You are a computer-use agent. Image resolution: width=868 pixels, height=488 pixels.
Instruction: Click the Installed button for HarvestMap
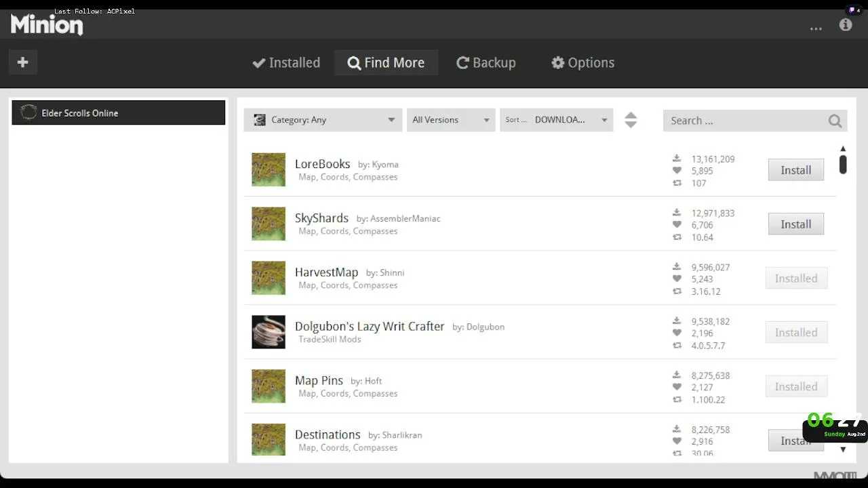click(796, 279)
